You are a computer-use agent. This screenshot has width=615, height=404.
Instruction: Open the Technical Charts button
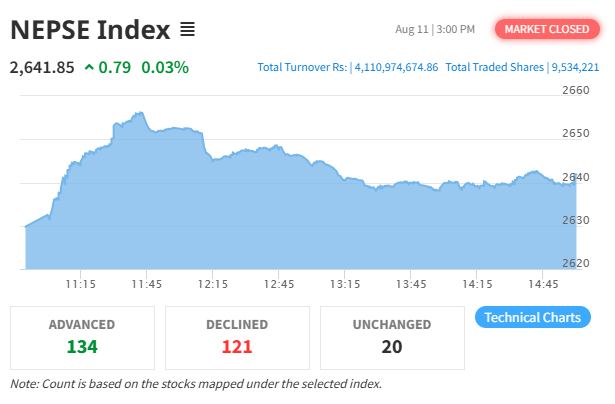tap(533, 317)
